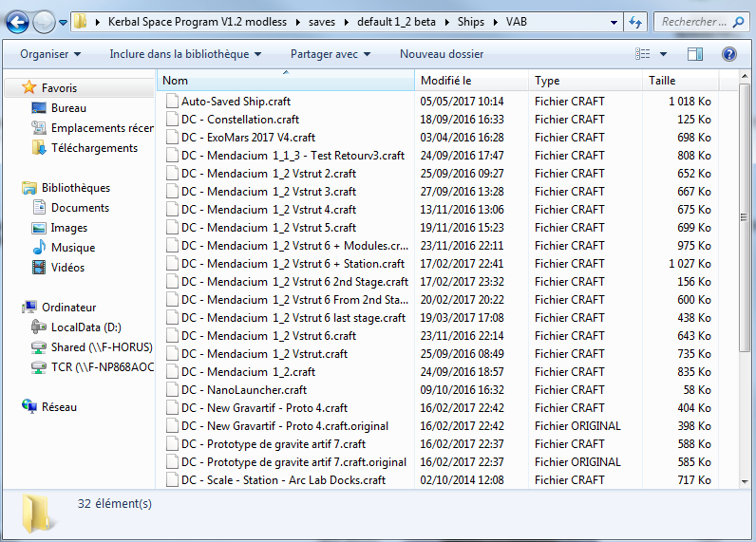Viewport: 756px width, 542px height.
Task: Select Ordinateur in navigation pane
Action: (x=68, y=308)
